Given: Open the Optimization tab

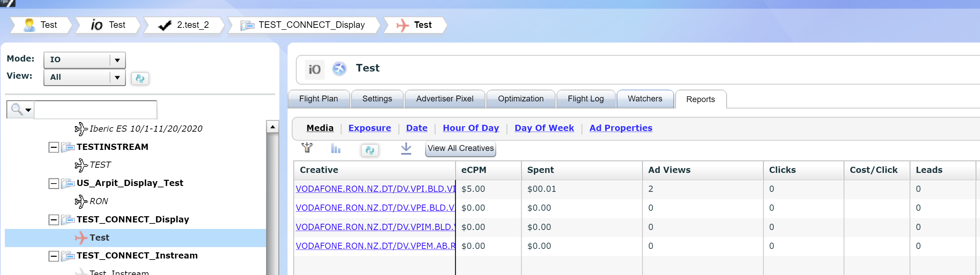Looking at the screenshot, I should [520, 99].
